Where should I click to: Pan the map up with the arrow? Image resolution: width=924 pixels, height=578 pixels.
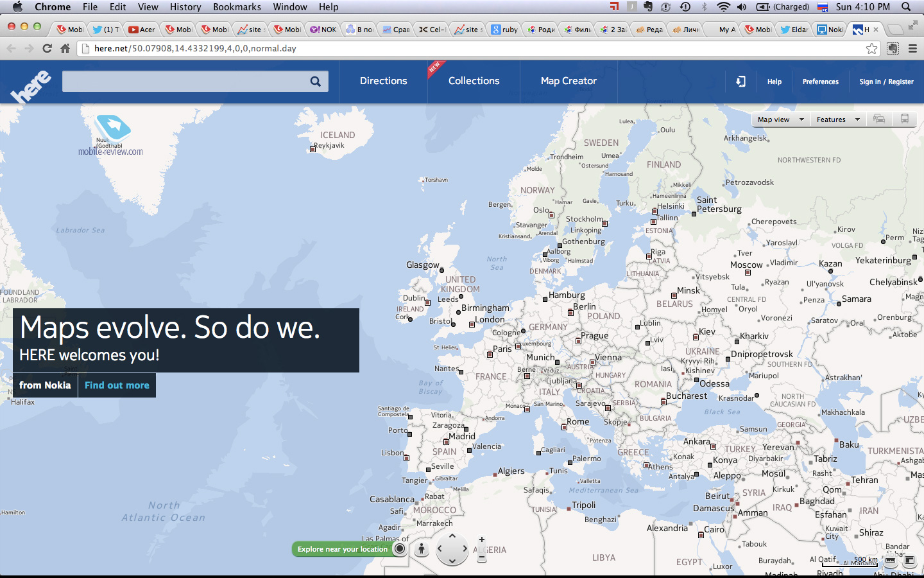point(452,536)
